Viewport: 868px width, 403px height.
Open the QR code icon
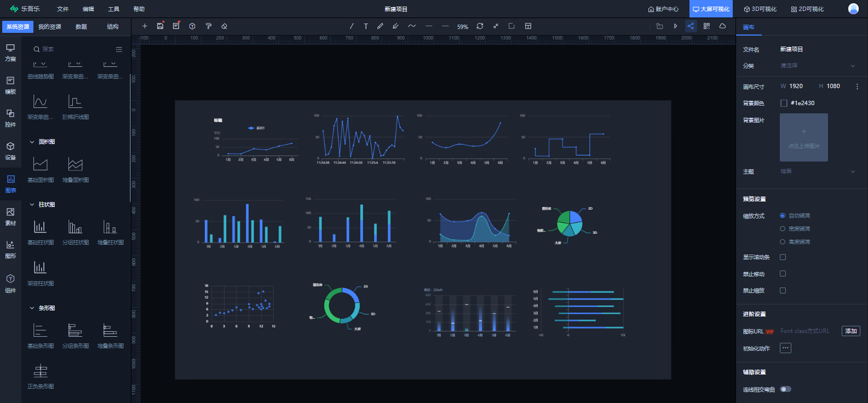pos(706,26)
